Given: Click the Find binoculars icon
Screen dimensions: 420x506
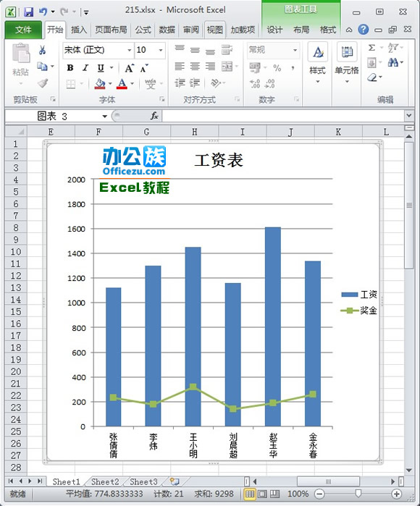Looking at the screenshot, I should 393,62.
